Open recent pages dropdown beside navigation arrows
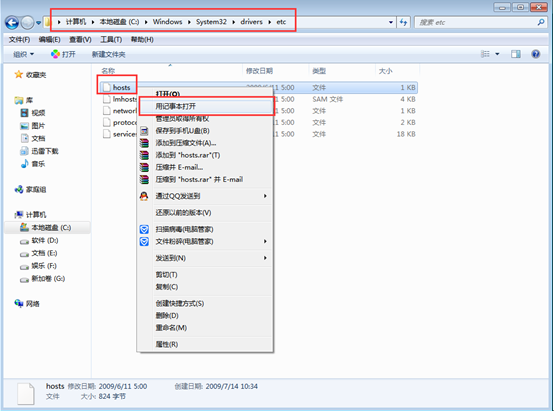554x411 pixels. 38,23
